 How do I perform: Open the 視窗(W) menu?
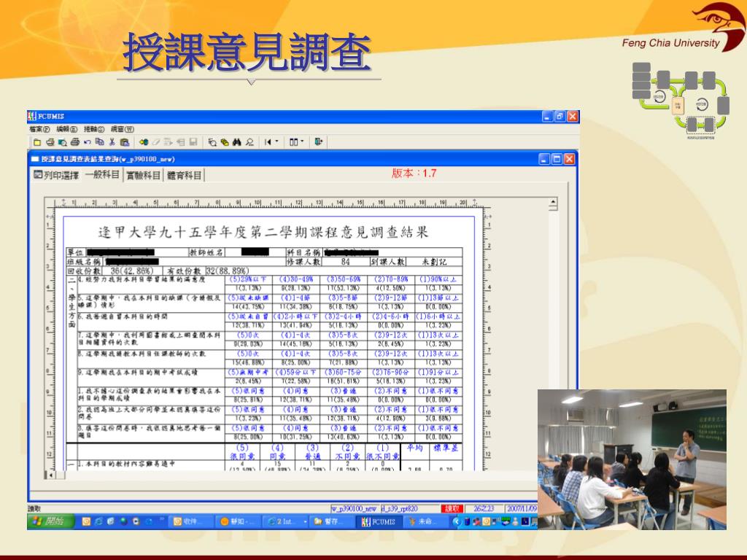click(x=123, y=129)
